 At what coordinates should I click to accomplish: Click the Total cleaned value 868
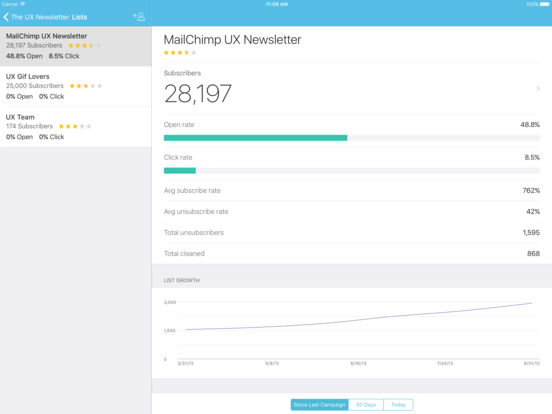(x=533, y=253)
